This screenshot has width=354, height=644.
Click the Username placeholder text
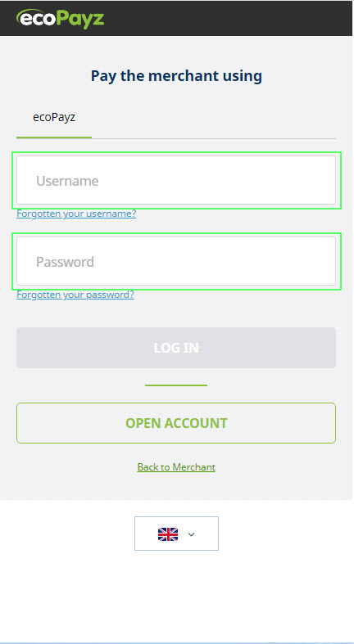click(x=67, y=181)
